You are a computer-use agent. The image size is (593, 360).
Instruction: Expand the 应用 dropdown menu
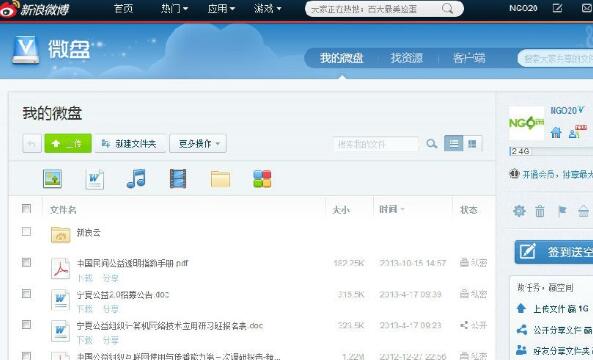[221, 8]
